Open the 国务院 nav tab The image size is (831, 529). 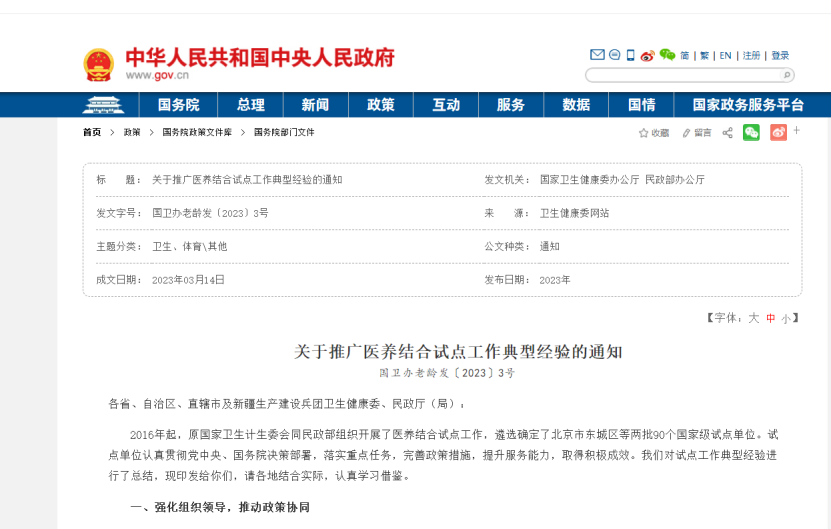179,105
